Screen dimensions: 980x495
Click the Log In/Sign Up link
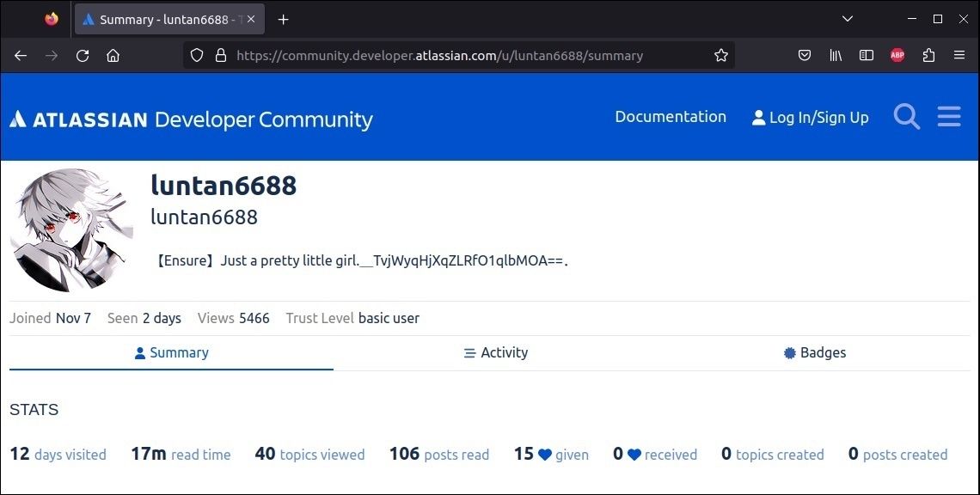[810, 117]
